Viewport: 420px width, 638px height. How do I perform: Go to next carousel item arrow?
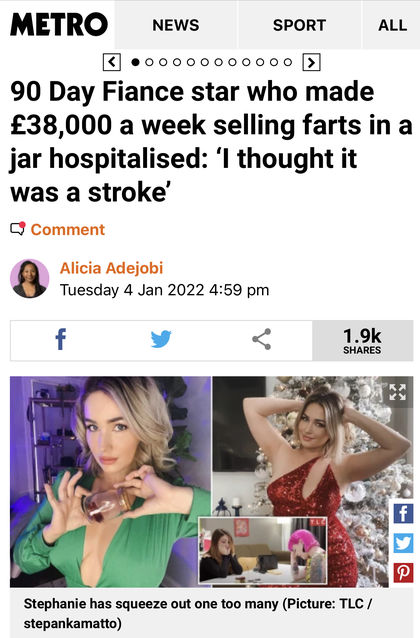tap(311, 62)
